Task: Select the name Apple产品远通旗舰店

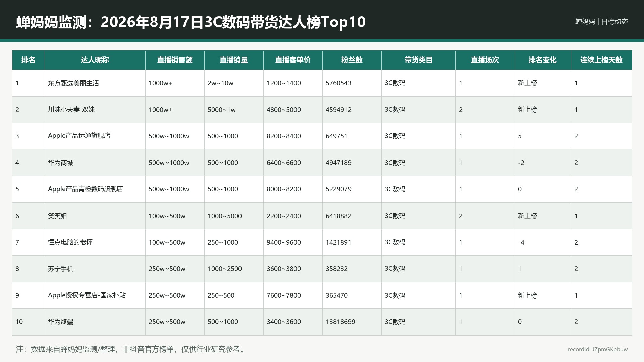Action: click(79, 136)
